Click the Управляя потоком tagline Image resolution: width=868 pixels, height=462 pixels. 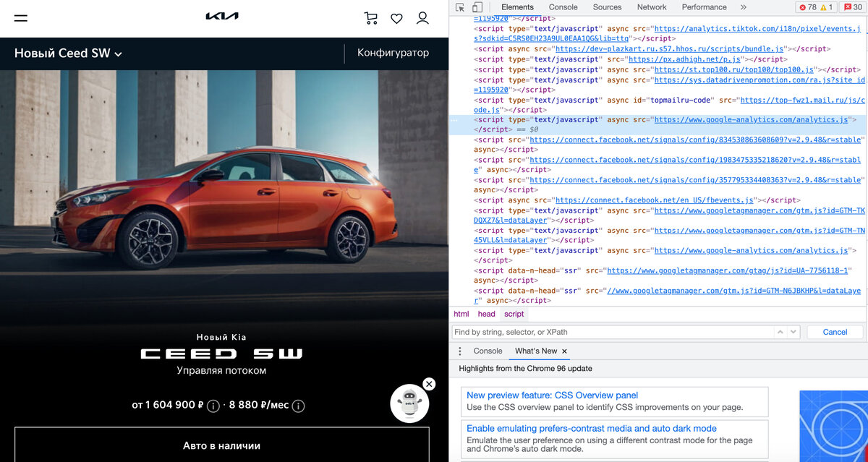tap(221, 371)
